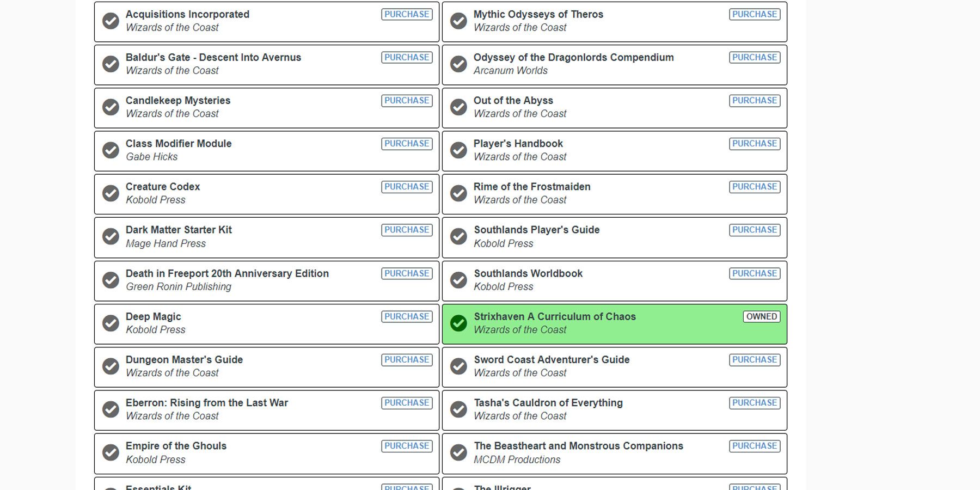Click the 'Dungeon Master's Guide' title
The width and height of the screenshot is (980, 490).
pyautogui.click(x=184, y=359)
